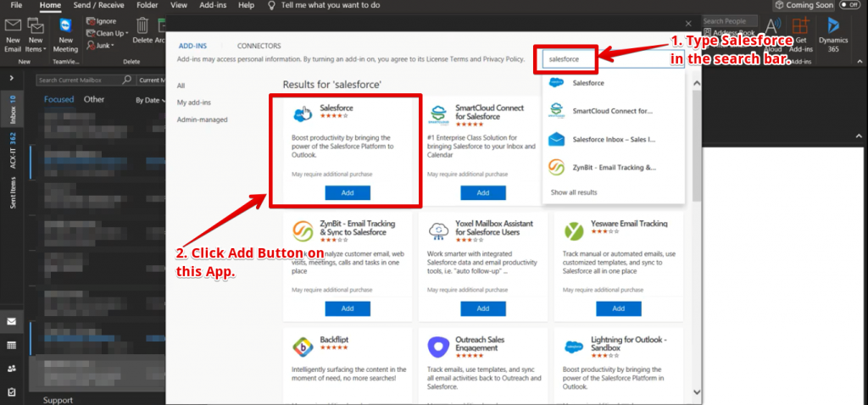Click the Yoxel Mailbox Assistant icon
The height and width of the screenshot is (405, 868).
pyautogui.click(x=438, y=230)
